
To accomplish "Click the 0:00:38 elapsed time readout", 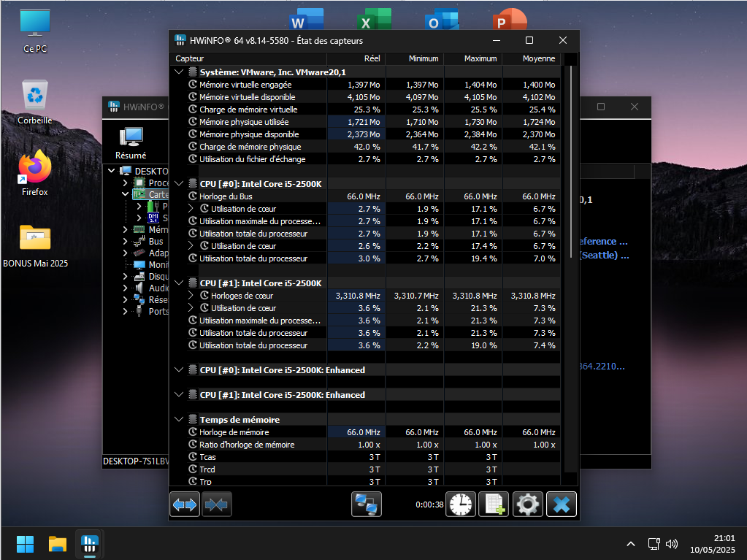I will pos(429,505).
